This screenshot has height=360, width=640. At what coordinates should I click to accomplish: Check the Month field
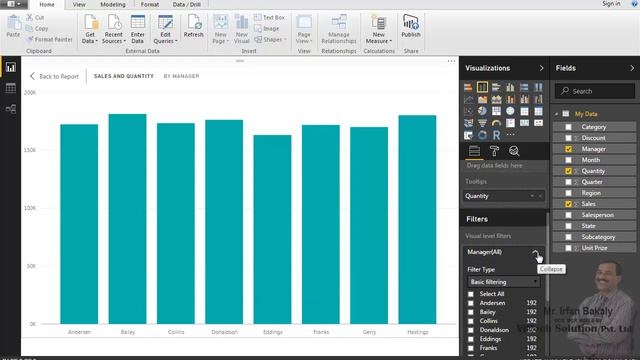pos(568,160)
